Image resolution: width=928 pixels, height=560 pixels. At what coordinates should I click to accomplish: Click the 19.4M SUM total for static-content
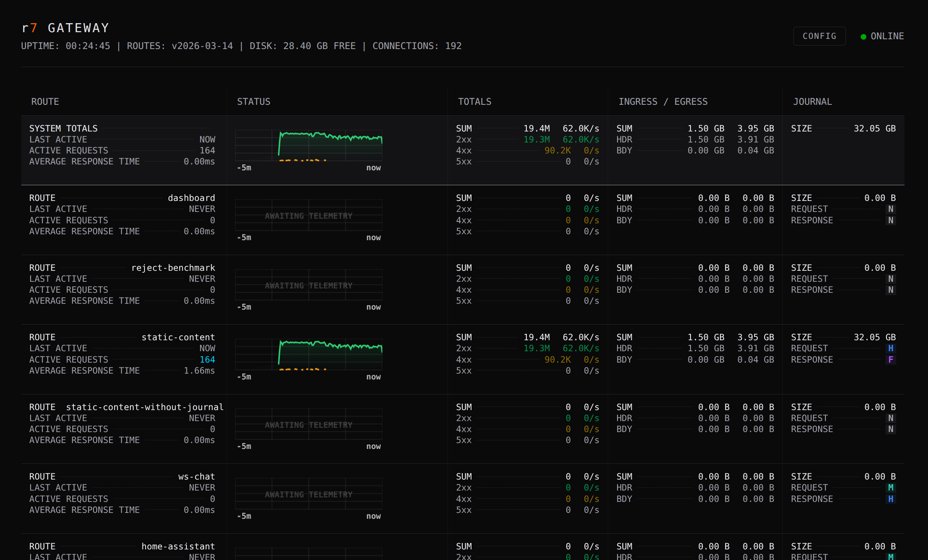[x=537, y=337]
